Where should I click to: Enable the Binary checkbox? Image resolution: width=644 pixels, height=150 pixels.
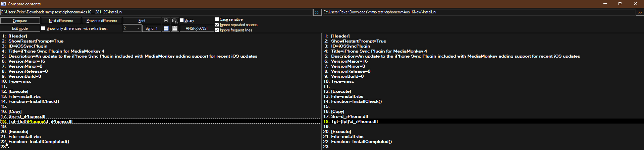[x=182, y=20]
